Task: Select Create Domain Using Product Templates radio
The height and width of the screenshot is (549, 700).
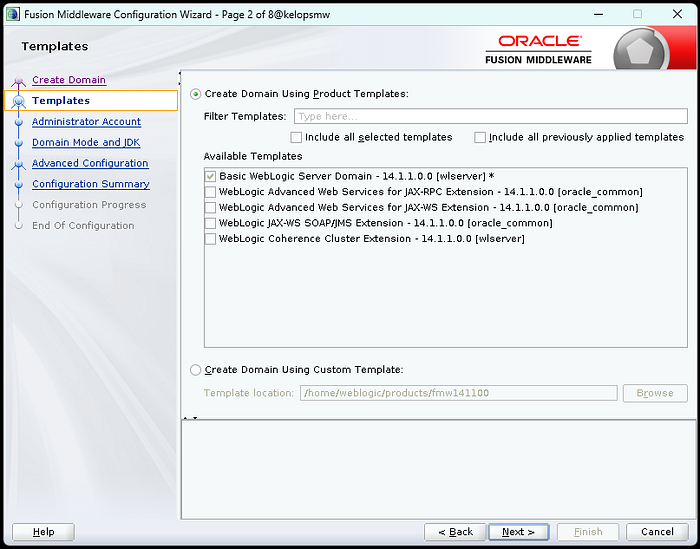Action: click(x=196, y=94)
